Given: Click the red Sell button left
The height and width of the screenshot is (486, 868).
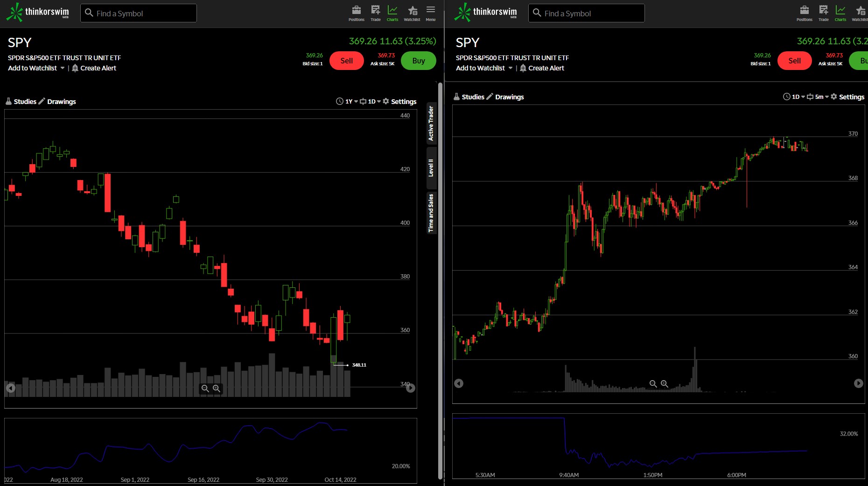Looking at the screenshot, I should click(x=346, y=61).
